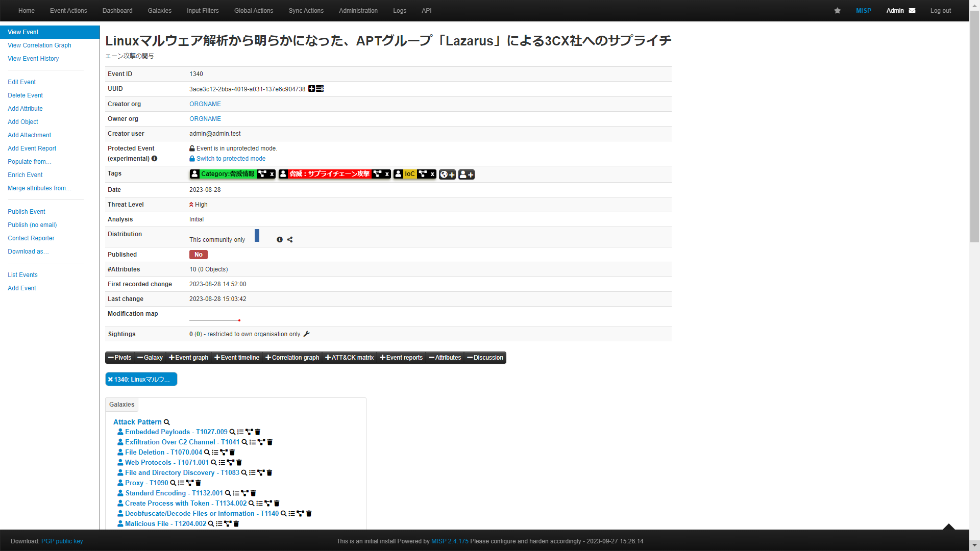The height and width of the screenshot is (551, 980).
Task: Click the user add local tag button
Action: (466, 174)
